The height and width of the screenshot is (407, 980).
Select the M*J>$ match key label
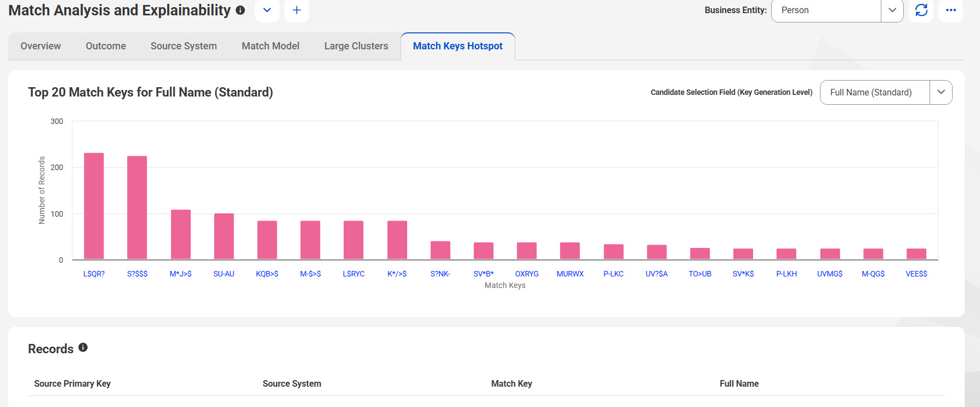(x=180, y=274)
